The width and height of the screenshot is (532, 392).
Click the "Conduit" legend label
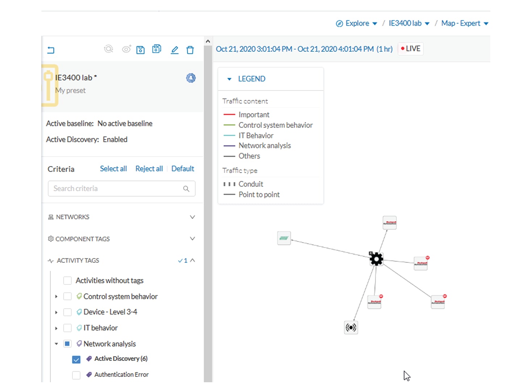(251, 184)
